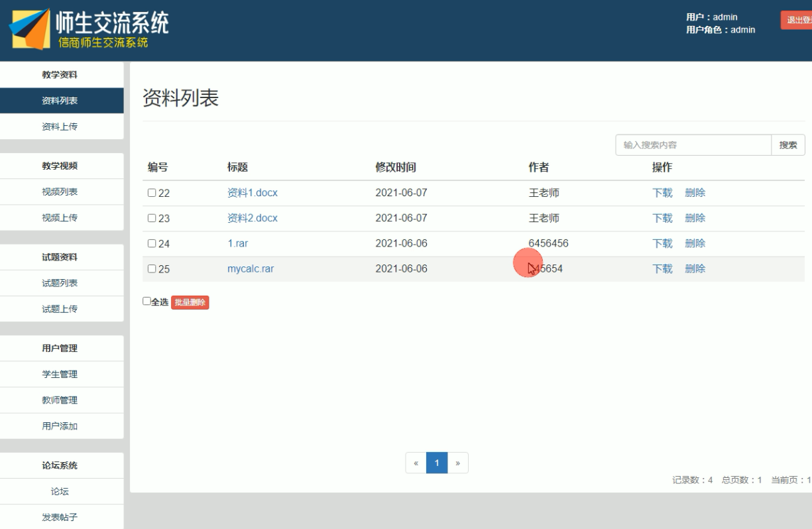812x529 pixels.
Task: Click the 用户：admin label
Action: [712, 17]
